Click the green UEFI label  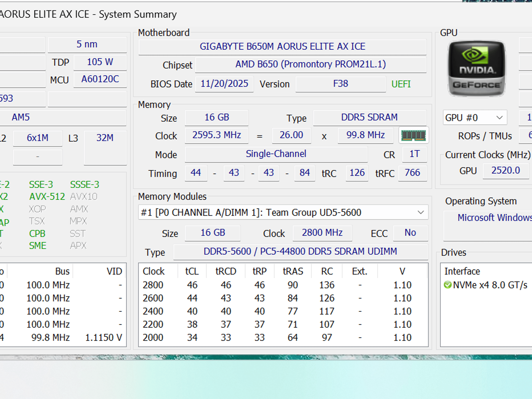pyautogui.click(x=401, y=84)
